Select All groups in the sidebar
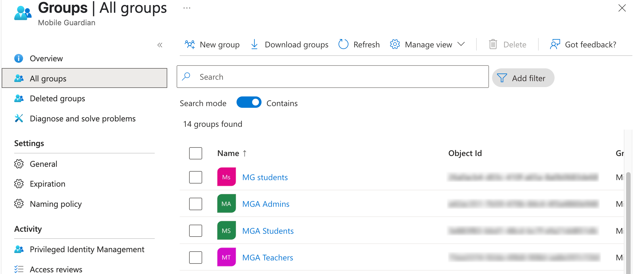Screen dimensions: 644x274 [85, 78]
